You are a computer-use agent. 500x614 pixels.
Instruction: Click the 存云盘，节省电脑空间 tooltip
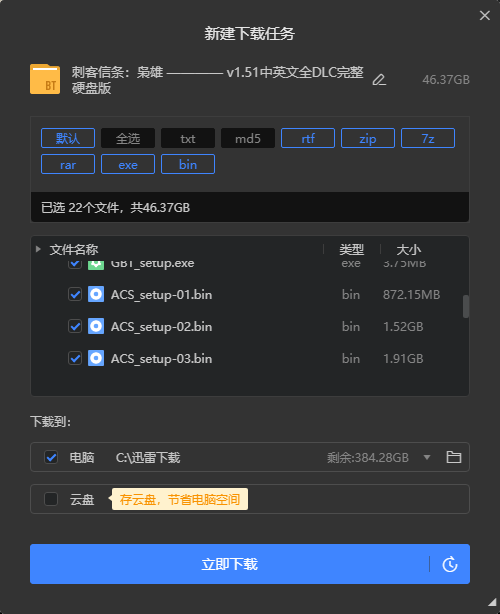[x=180, y=499]
